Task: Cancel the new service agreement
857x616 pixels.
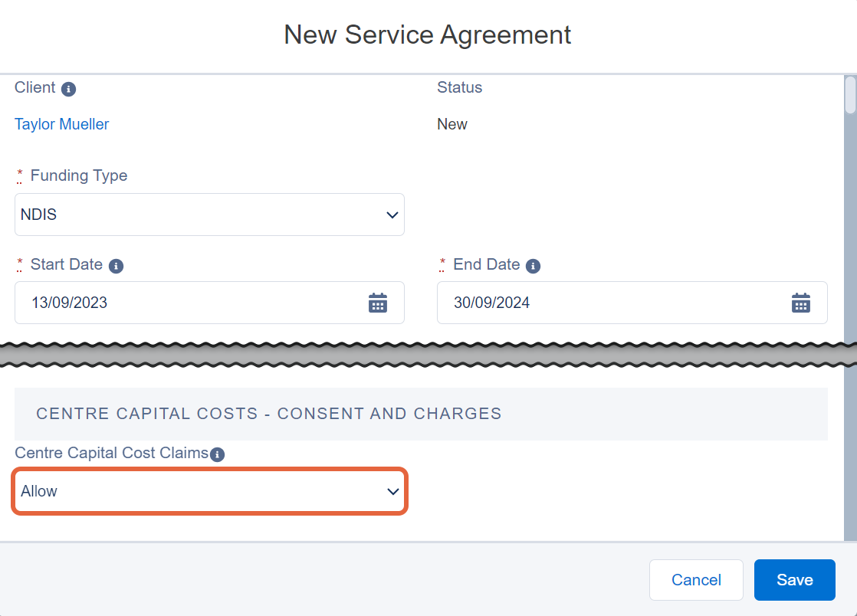Action: [696, 580]
